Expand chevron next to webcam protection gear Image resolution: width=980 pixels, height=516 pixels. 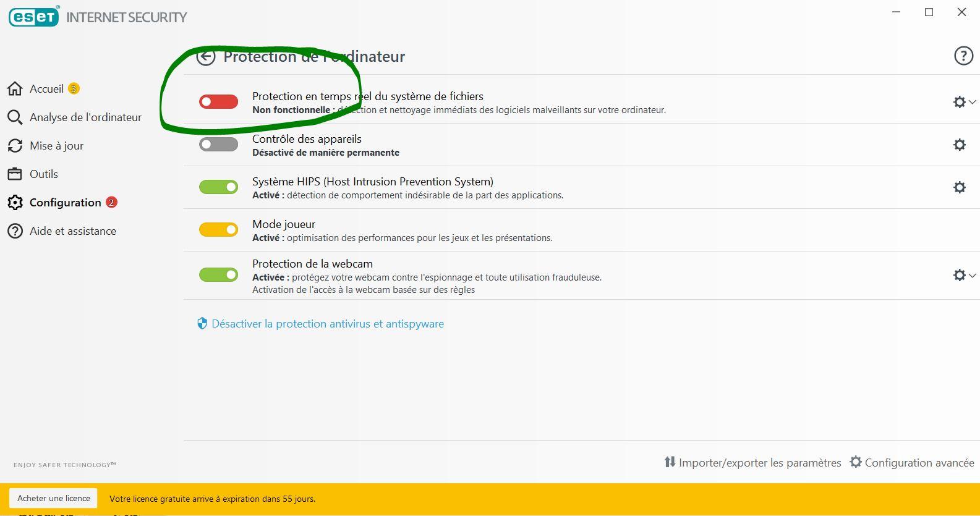(973, 275)
